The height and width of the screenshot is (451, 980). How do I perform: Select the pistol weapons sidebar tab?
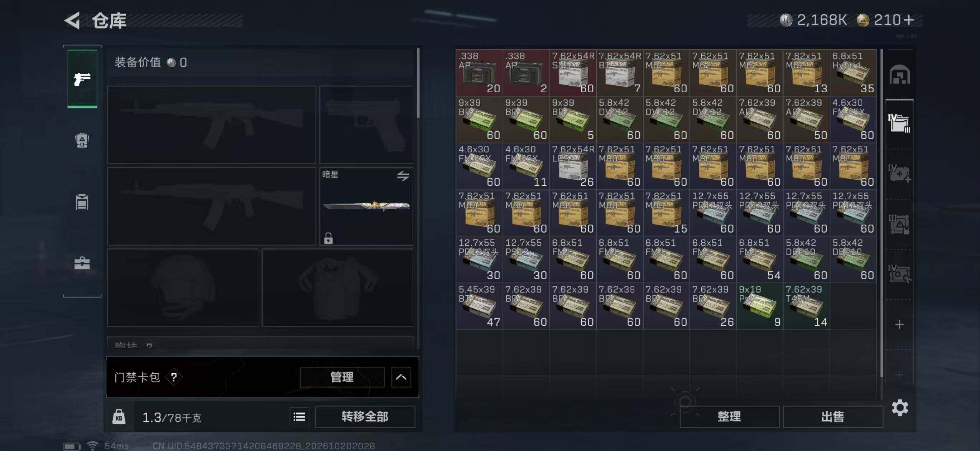[82, 79]
